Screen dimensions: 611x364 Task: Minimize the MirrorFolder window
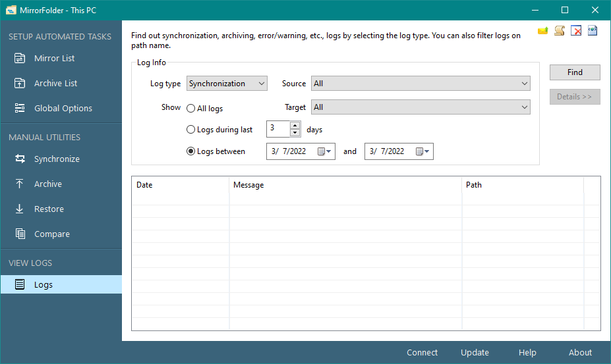click(x=535, y=10)
